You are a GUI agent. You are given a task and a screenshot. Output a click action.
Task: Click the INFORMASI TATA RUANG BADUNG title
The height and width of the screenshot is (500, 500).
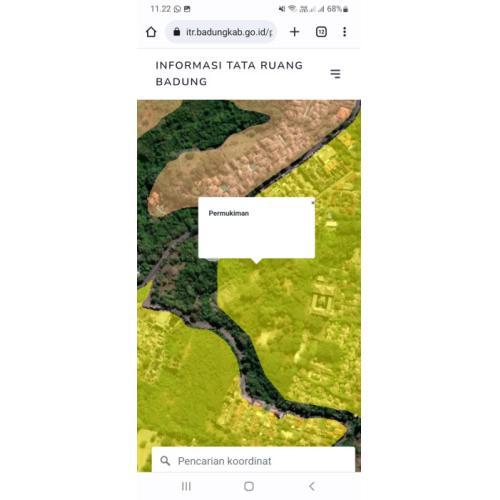[229, 73]
